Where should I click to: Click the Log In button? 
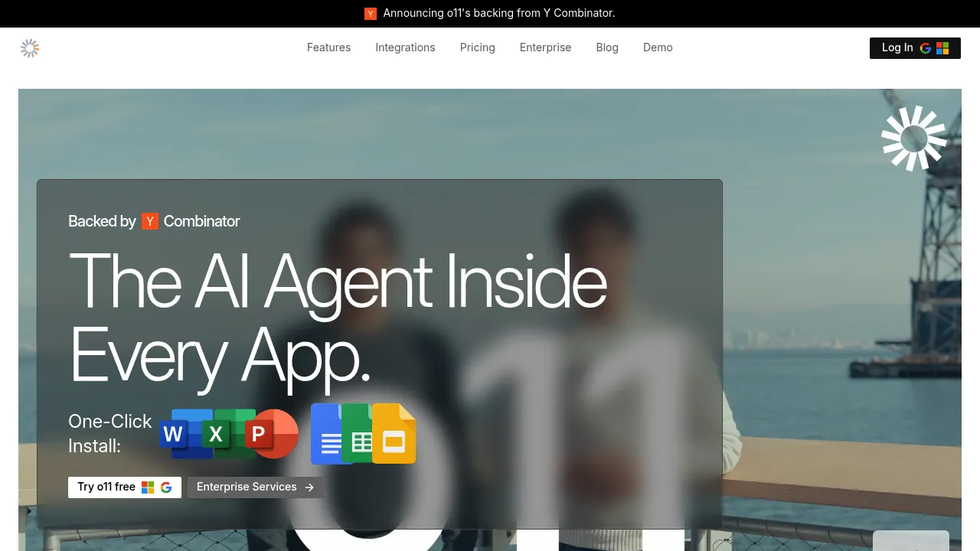[915, 48]
